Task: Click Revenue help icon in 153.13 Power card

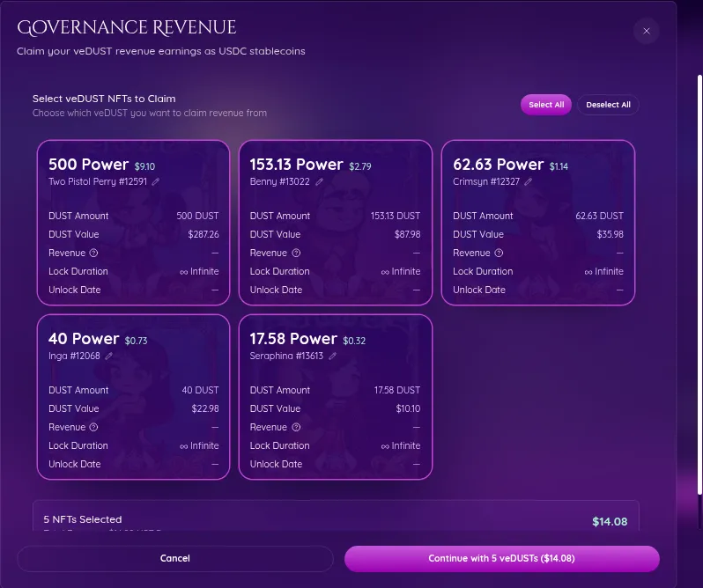Action: [294, 253]
